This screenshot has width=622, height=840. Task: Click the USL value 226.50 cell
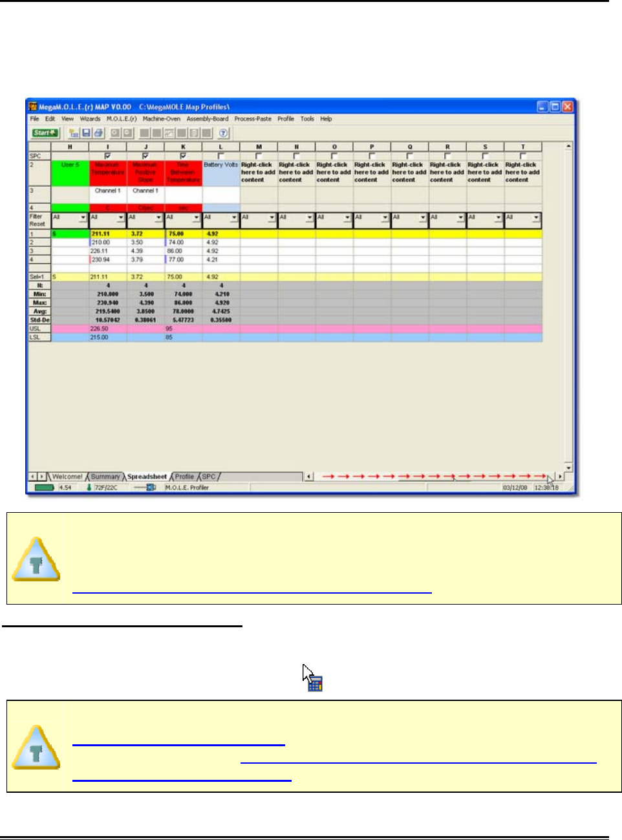[108, 328]
